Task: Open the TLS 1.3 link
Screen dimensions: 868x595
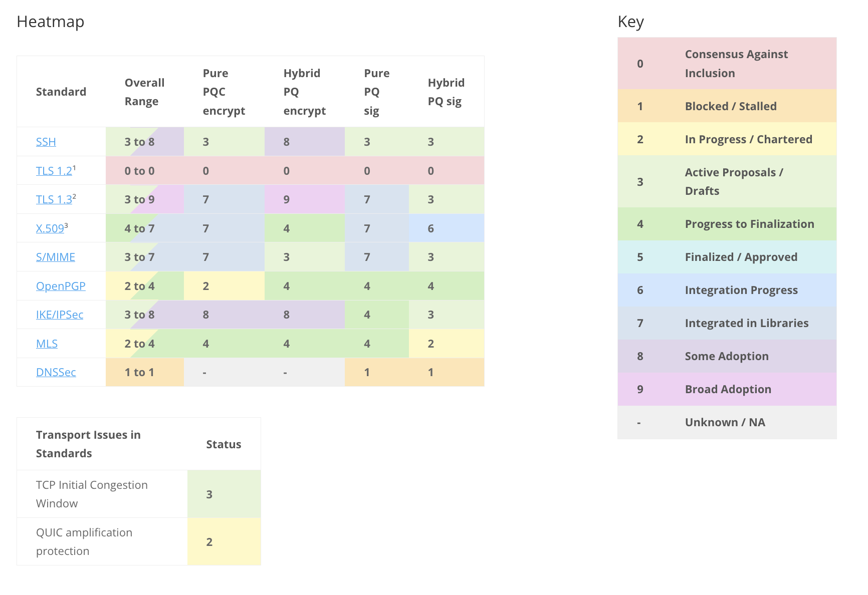Action: click(54, 199)
